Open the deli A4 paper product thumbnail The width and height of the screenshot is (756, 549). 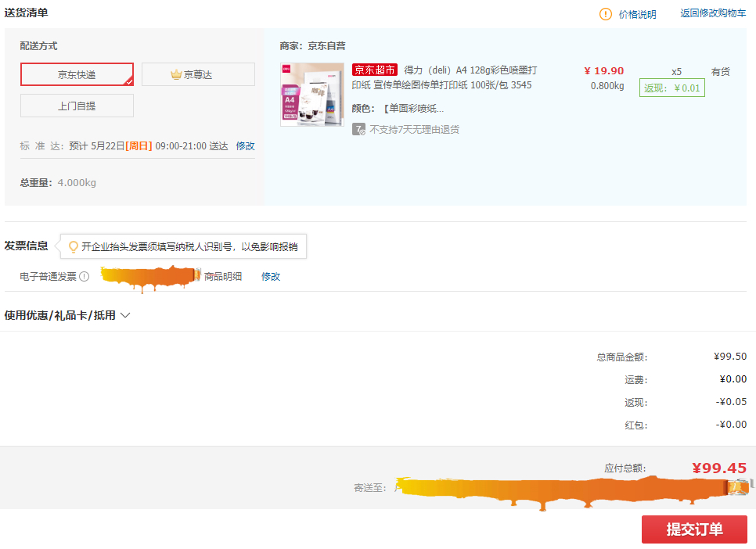[312, 95]
